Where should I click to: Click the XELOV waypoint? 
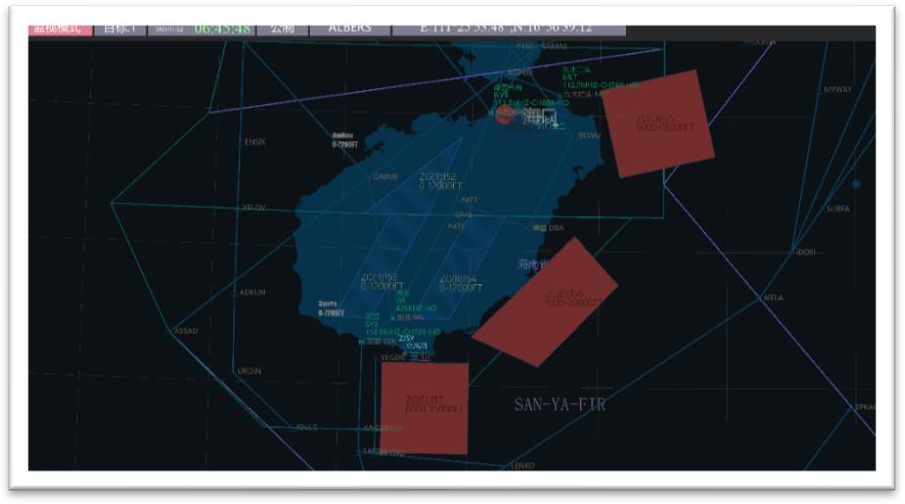tap(254, 207)
